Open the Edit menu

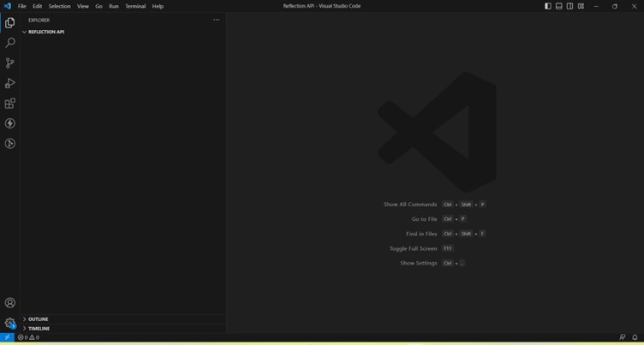38,6
